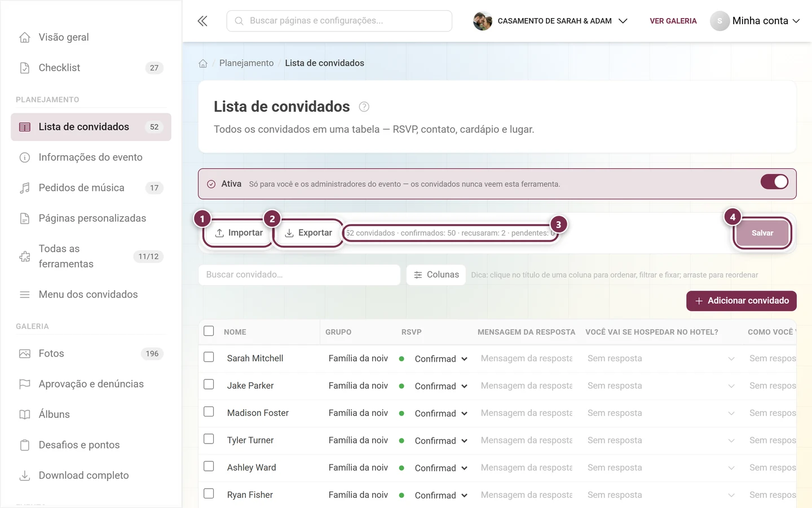Screen dimensions: 812x508
Task: Click the Download completo arrow icon
Action: [x=25, y=476]
